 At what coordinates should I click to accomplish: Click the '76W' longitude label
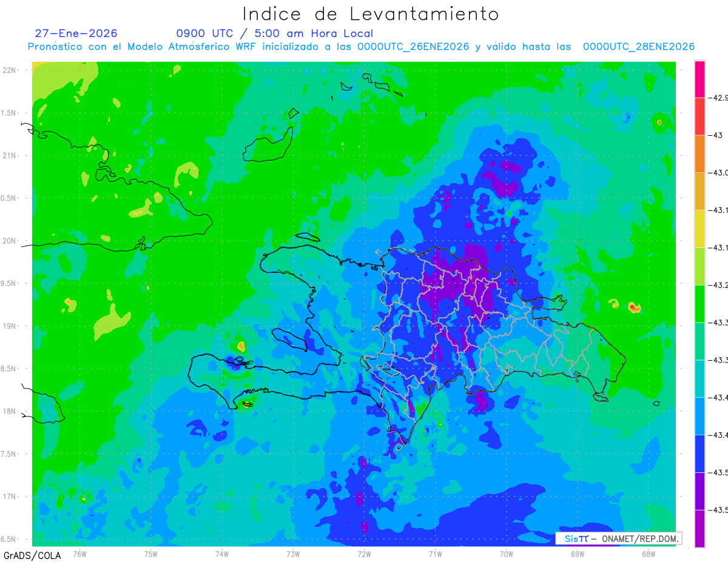(x=79, y=553)
